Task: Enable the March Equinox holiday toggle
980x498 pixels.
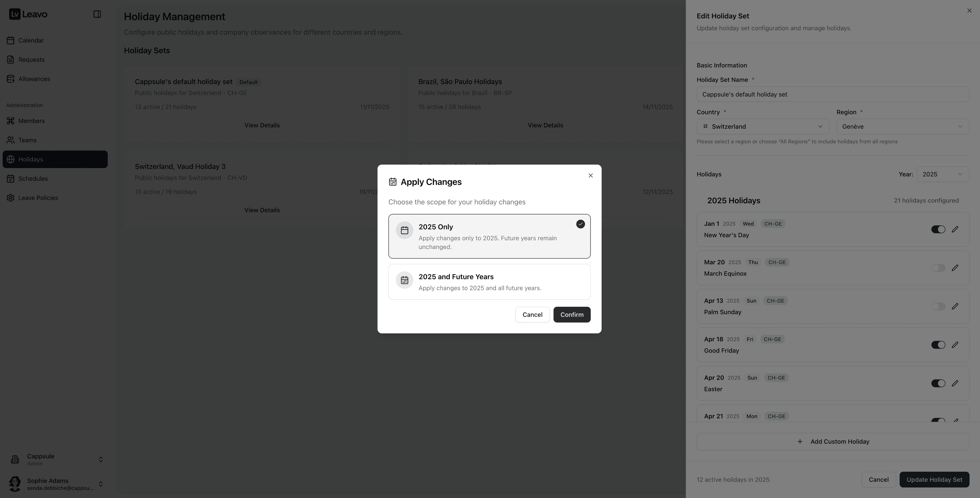Action: click(938, 268)
